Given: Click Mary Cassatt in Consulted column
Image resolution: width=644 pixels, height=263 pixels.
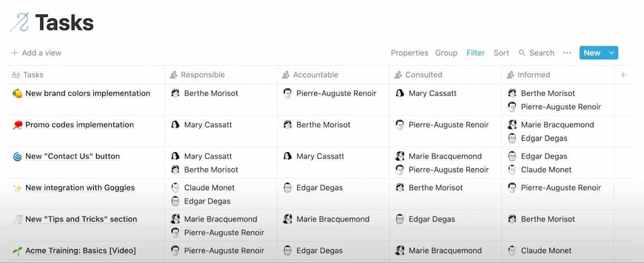Looking at the screenshot, I should (432, 93).
